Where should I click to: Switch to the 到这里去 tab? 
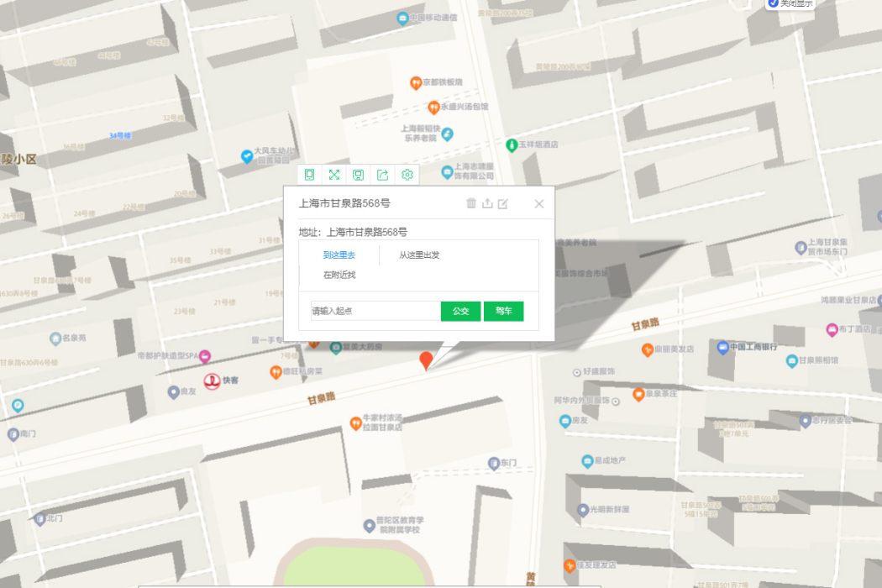(x=339, y=255)
